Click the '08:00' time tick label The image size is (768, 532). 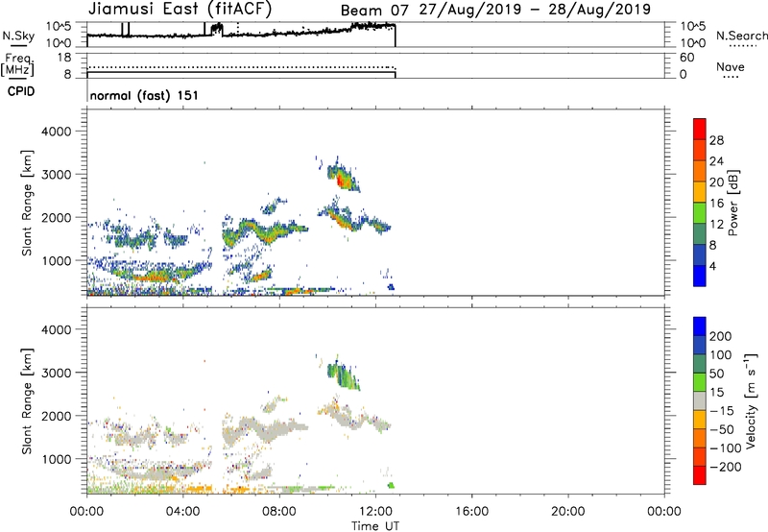[x=279, y=512]
